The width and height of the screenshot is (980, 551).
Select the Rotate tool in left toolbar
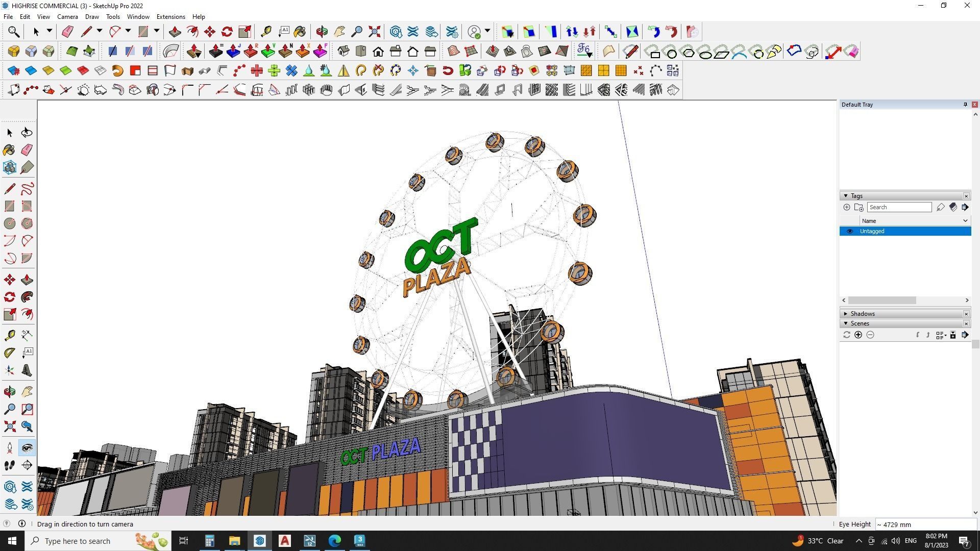click(x=9, y=297)
